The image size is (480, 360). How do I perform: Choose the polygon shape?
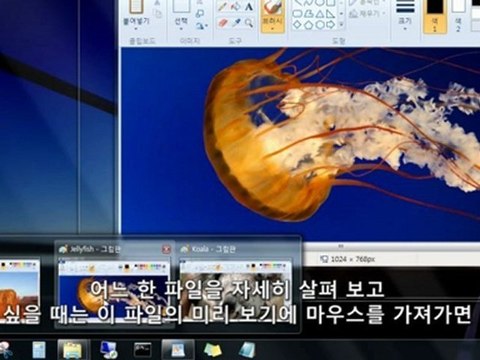point(309,14)
